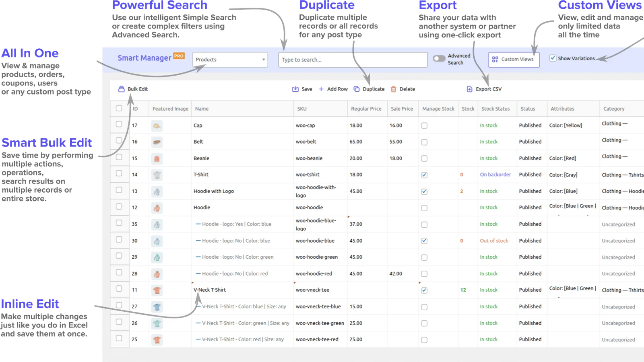Open the V-Neck T-Shirt featured image

(157, 290)
